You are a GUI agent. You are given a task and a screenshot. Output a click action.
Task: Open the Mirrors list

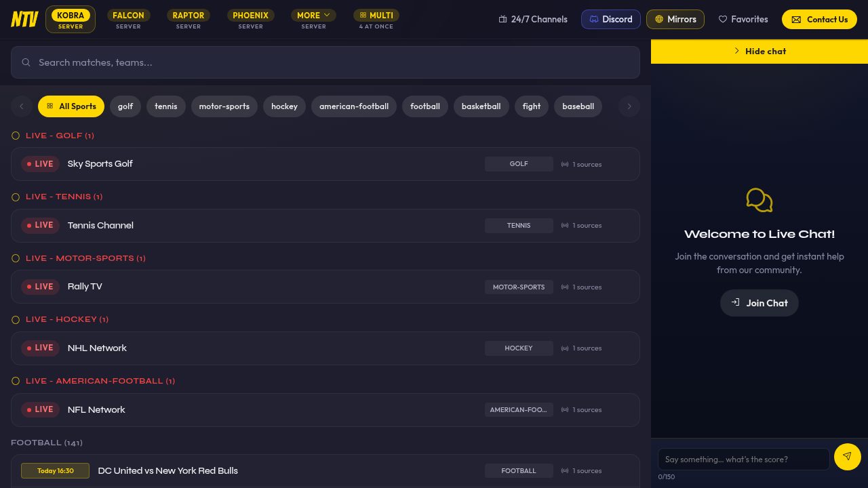click(675, 20)
